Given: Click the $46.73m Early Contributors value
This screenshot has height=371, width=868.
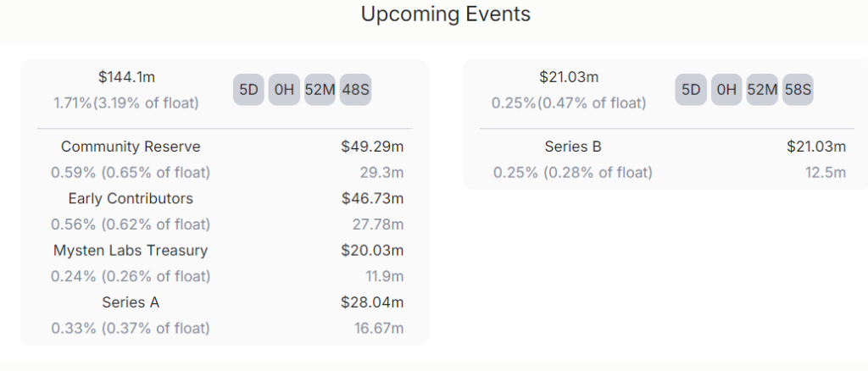Looking at the screenshot, I should [x=372, y=198].
